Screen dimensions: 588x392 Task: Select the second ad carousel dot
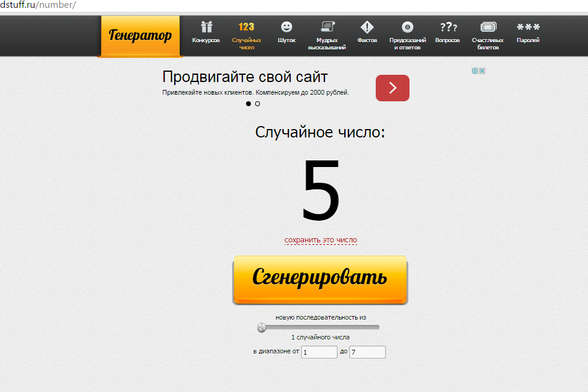(x=258, y=104)
